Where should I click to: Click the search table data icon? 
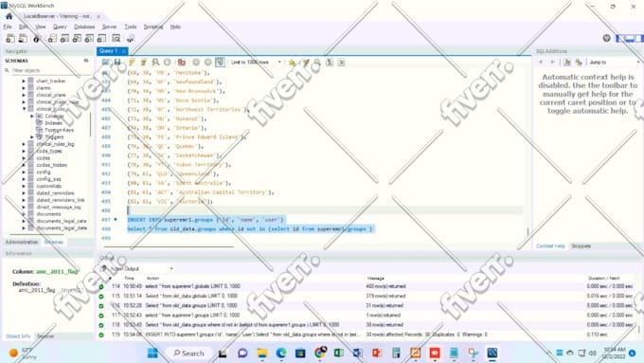116,39
